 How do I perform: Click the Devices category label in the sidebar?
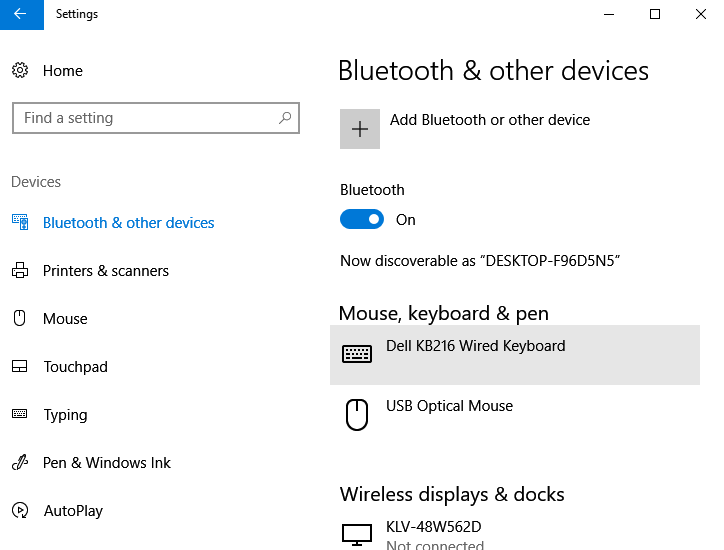pos(36,182)
